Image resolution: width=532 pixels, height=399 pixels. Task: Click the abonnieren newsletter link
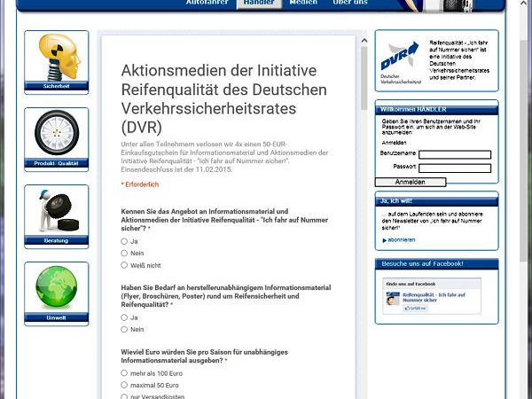coord(402,240)
